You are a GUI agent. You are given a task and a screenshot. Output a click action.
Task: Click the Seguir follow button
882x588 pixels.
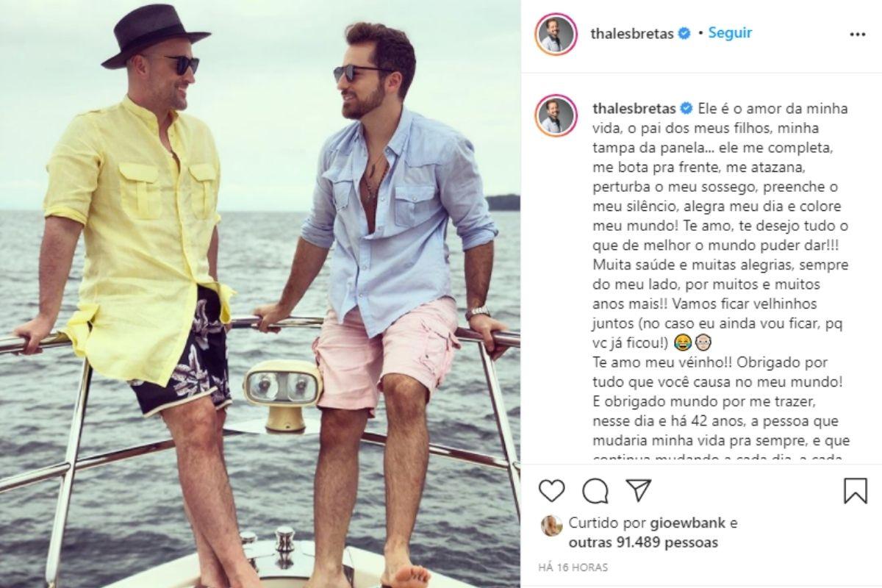pyautogui.click(x=730, y=33)
